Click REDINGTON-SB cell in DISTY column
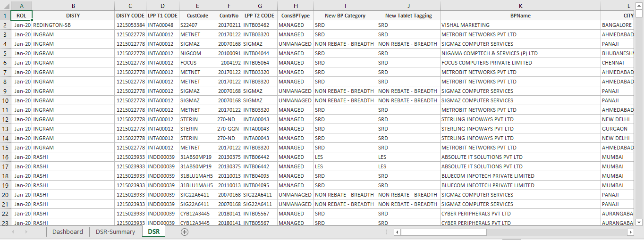 (x=73, y=25)
